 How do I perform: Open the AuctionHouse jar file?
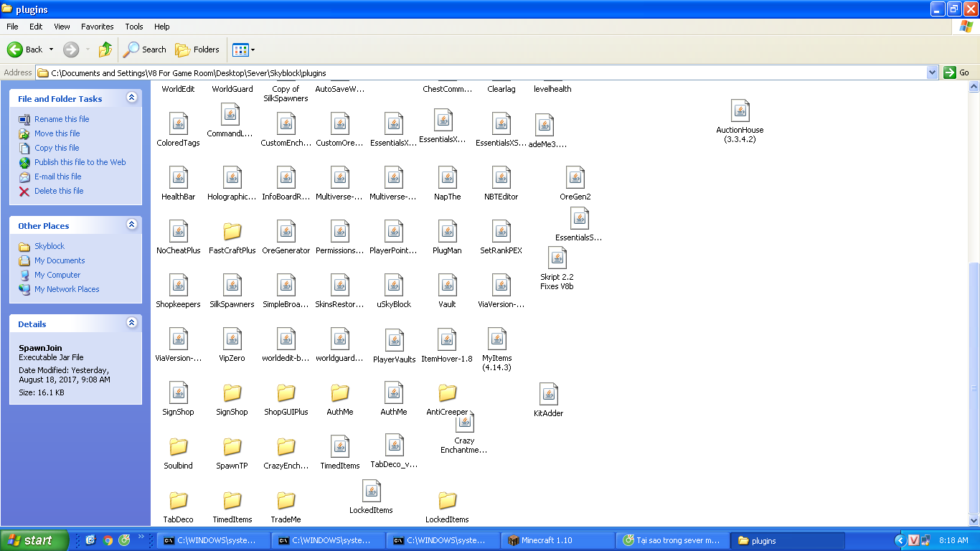click(740, 111)
